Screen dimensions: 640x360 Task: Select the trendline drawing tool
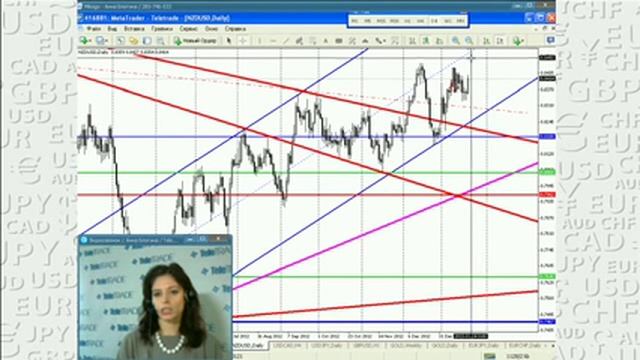(286, 40)
